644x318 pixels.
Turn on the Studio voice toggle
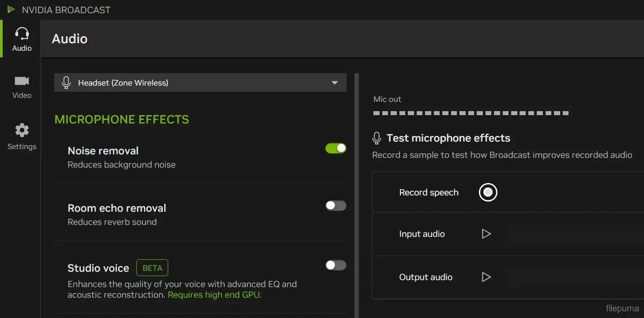(x=336, y=265)
